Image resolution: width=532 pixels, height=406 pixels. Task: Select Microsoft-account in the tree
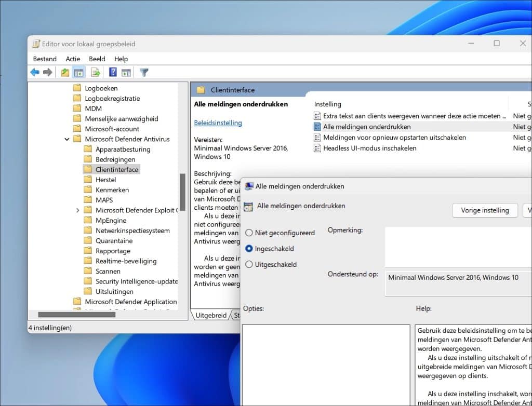112,129
